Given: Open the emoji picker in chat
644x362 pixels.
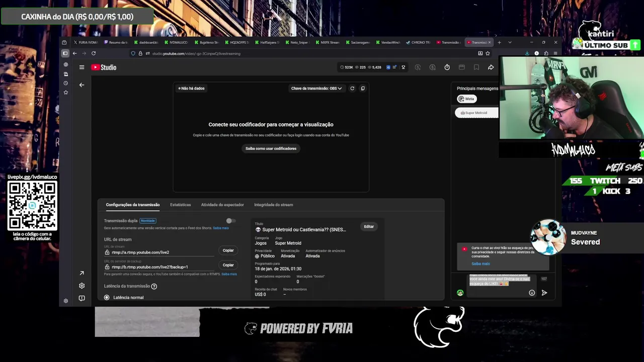Looking at the screenshot, I should click(x=532, y=293).
